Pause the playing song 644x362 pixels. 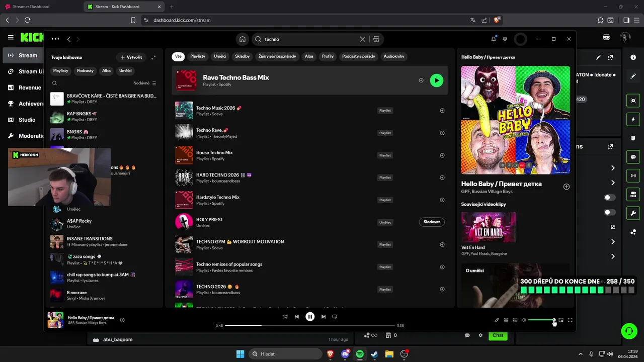point(310,317)
